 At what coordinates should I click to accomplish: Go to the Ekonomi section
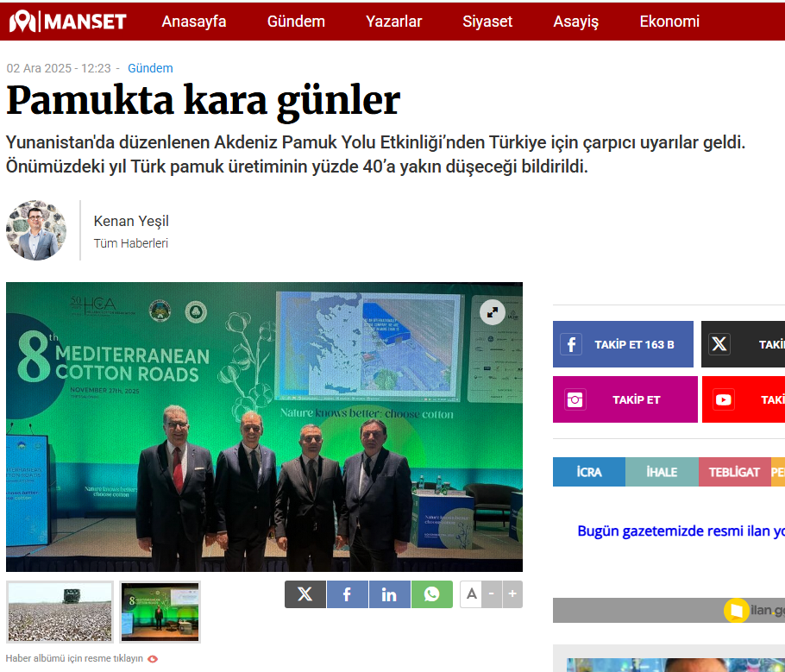[x=669, y=22]
